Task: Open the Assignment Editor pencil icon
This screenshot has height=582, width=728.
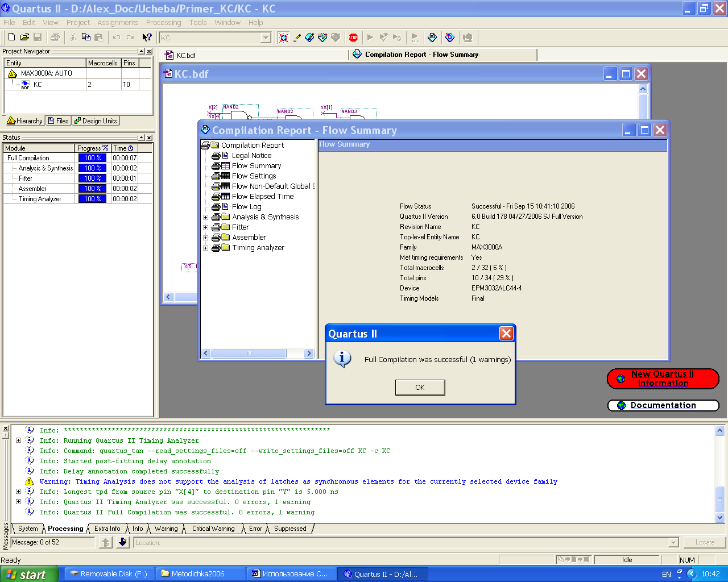Action: [x=297, y=38]
